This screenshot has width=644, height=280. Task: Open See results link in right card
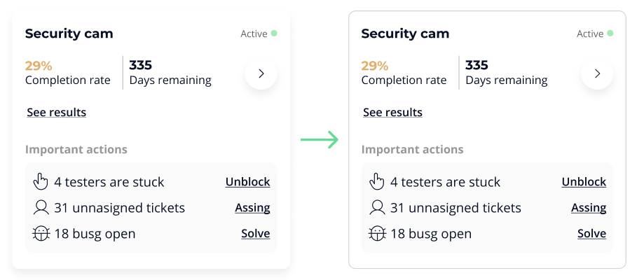click(x=393, y=113)
